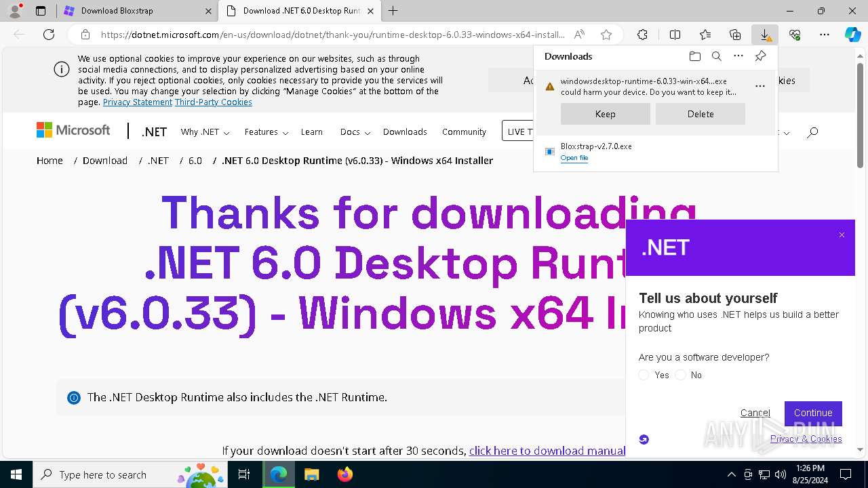The width and height of the screenshot is (868, 488).
Task: Open the browser profile icon
Action: click(15, 11)
